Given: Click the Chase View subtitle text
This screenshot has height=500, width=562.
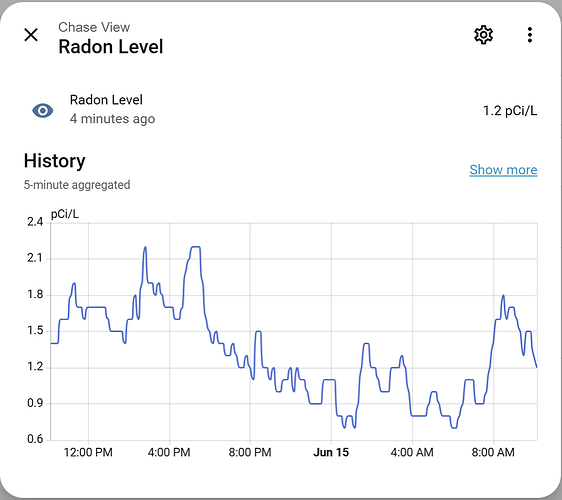Looking at the screenshot, I should (94, 27).
